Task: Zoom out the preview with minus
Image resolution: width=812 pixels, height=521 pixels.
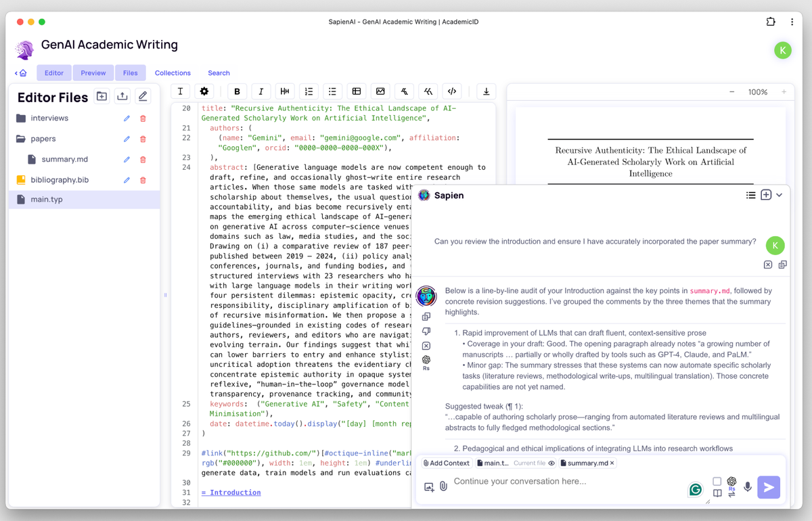Action: point(731,92)
